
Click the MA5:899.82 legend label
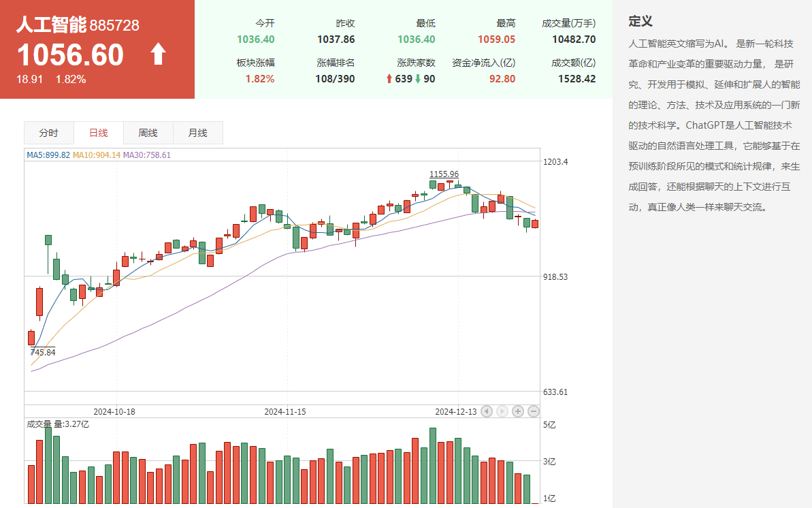click(48, 155)
